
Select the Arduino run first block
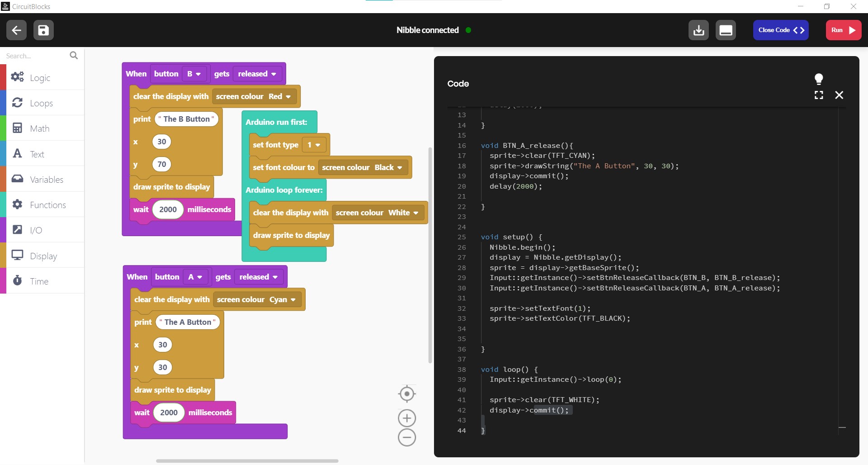[276, 122]
